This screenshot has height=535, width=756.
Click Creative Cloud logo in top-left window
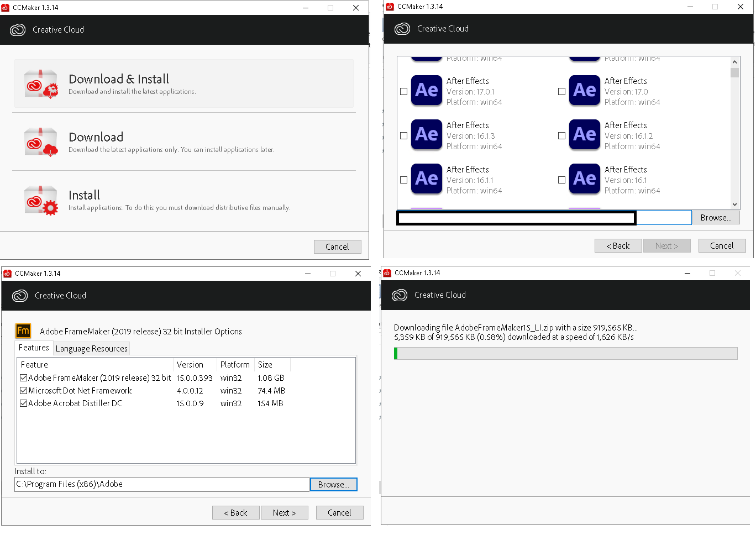(18, 30)
